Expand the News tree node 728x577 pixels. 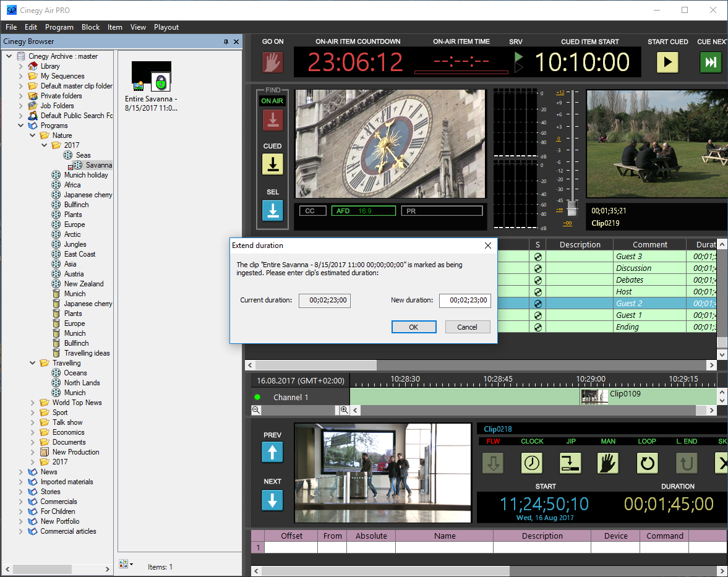(x=20, y=472)
